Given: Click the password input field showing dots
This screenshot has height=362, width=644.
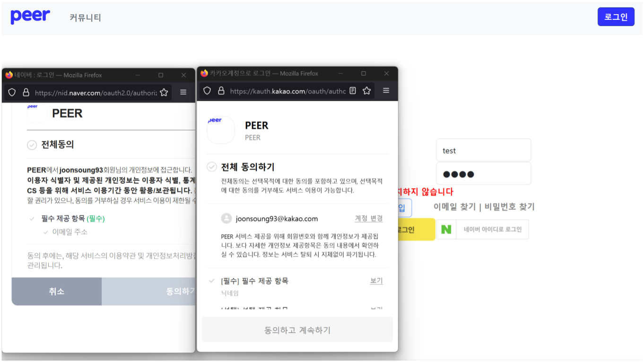Looking at the screenshot, I should [x=483, y=173].
